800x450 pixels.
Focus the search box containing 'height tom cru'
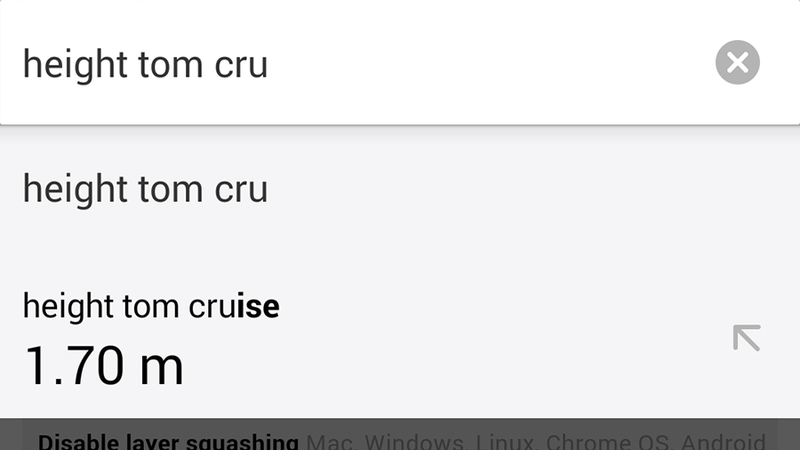coord(400,62)
